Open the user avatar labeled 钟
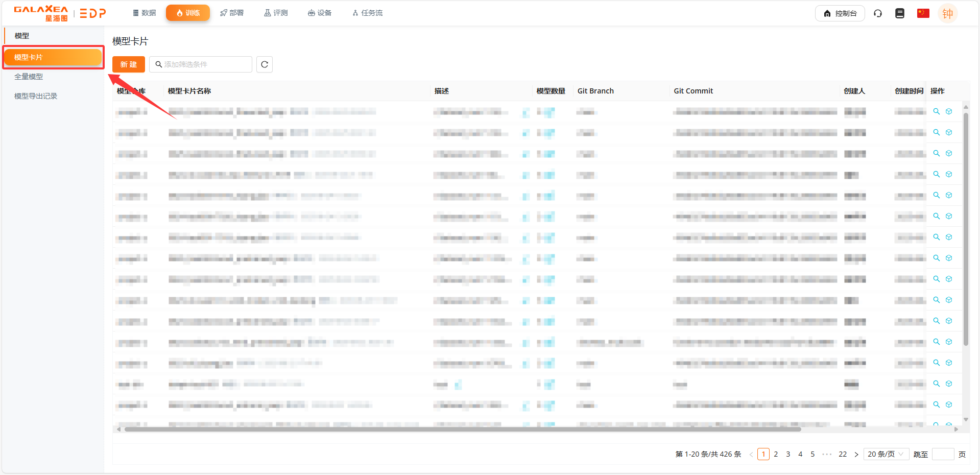 coord(947,14)
